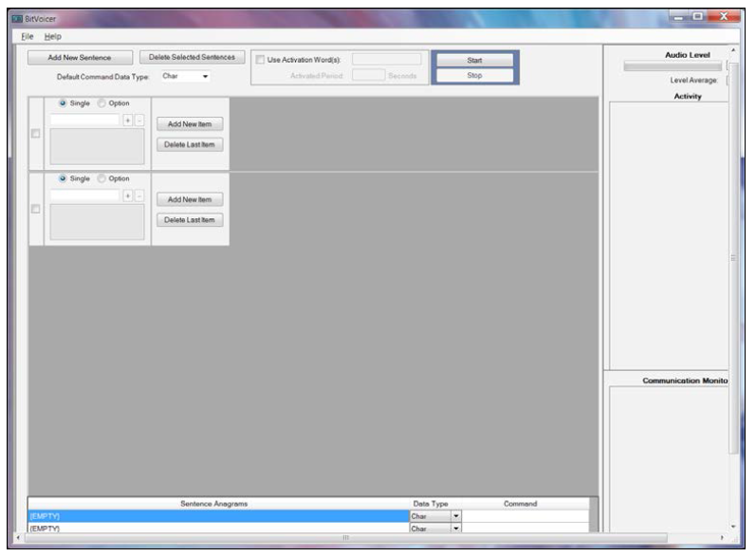This screenshot has height=557, width=756.
Task: Click the horizontal scrollbar thumb at the bottom
Action: tap(345, 538)
